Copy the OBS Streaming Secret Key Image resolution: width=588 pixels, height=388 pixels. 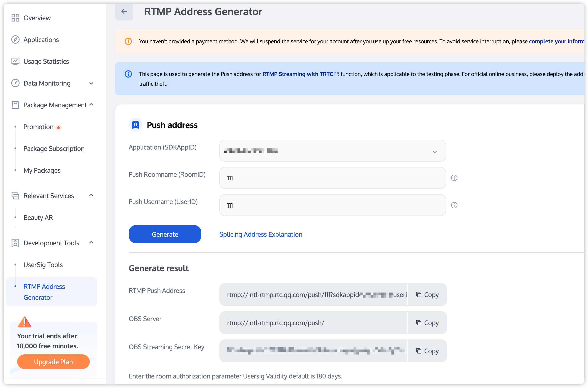(427, 351)
